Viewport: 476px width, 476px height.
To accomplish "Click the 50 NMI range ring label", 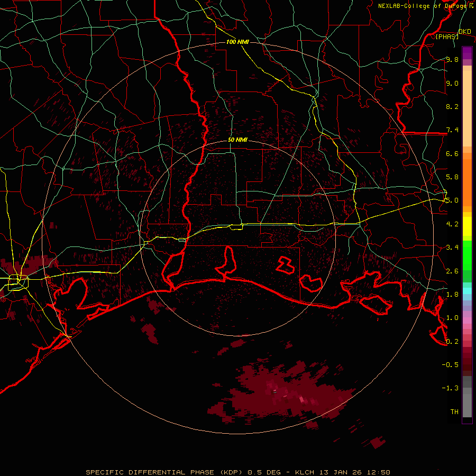I will [x=237, y=140].
